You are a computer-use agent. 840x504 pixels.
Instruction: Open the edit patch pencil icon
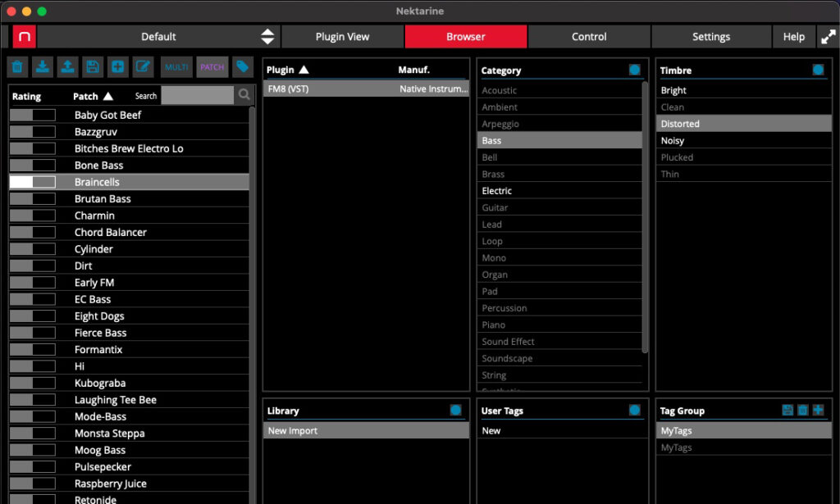coord(143,67)
